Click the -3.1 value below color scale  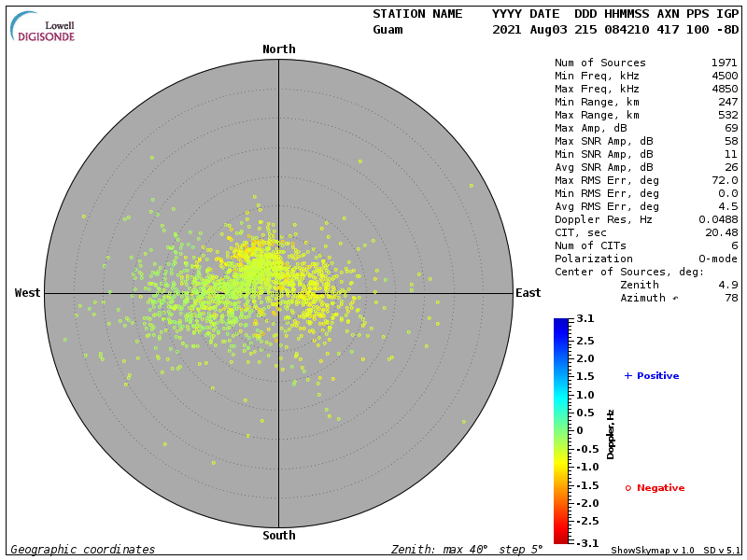pos(583,542)
